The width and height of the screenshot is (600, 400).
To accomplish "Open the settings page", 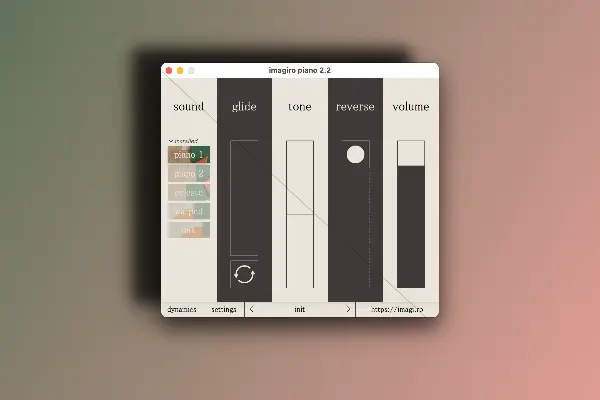I will click(x=224, y=309).
